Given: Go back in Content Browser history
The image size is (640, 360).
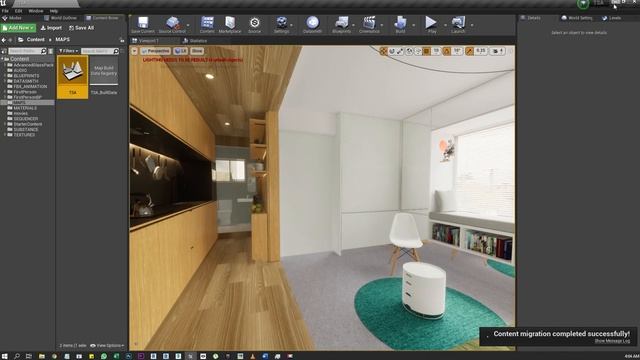Looking at the screenshot, I should point(4,40).
